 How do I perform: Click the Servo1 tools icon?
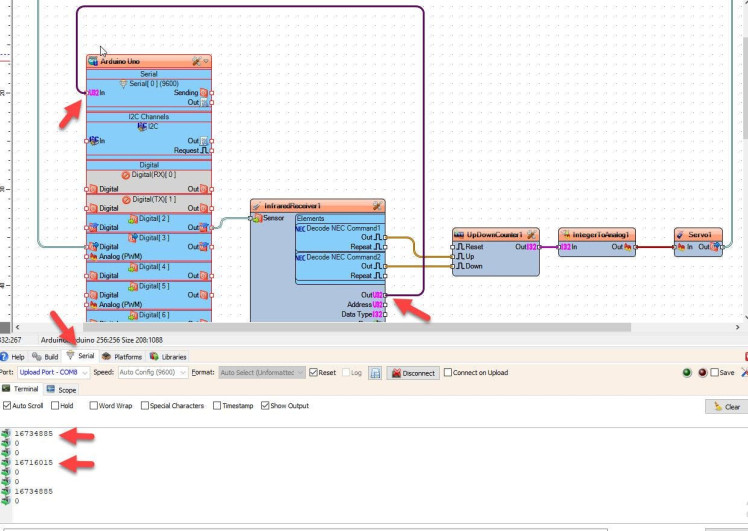point(717,234)
